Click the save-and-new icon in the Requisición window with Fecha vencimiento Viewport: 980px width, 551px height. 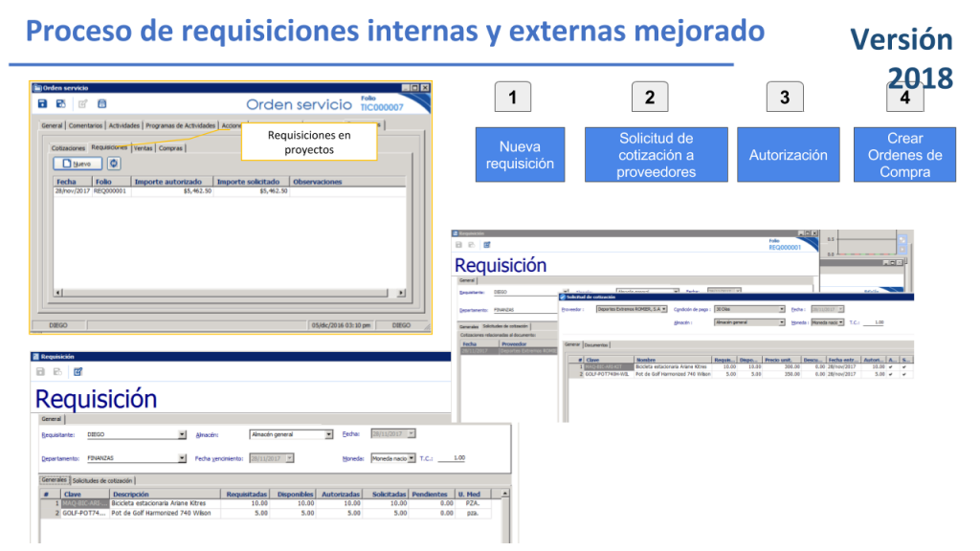[57, 372]
